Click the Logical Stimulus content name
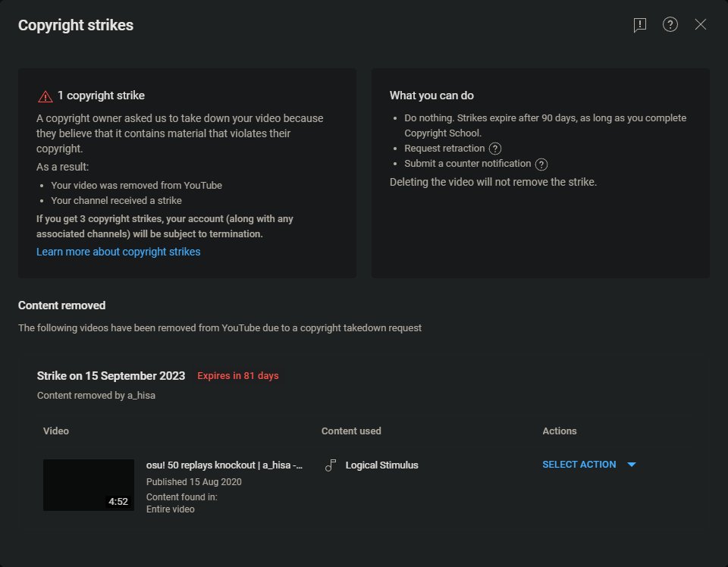The image size is (728, 567). pyautogui.click(x=381, y=465)
